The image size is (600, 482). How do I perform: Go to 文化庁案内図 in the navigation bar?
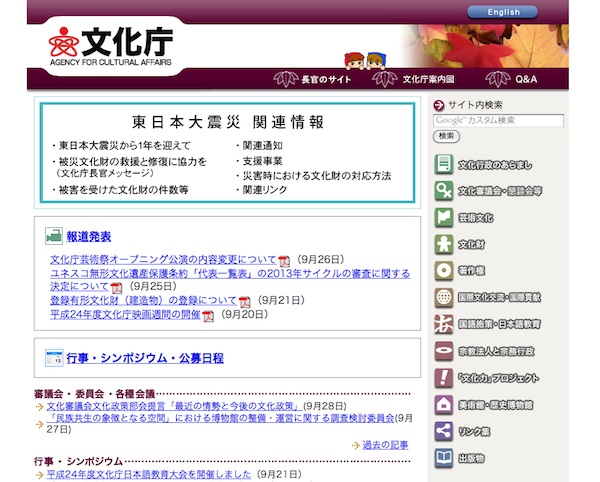[427, 79]
